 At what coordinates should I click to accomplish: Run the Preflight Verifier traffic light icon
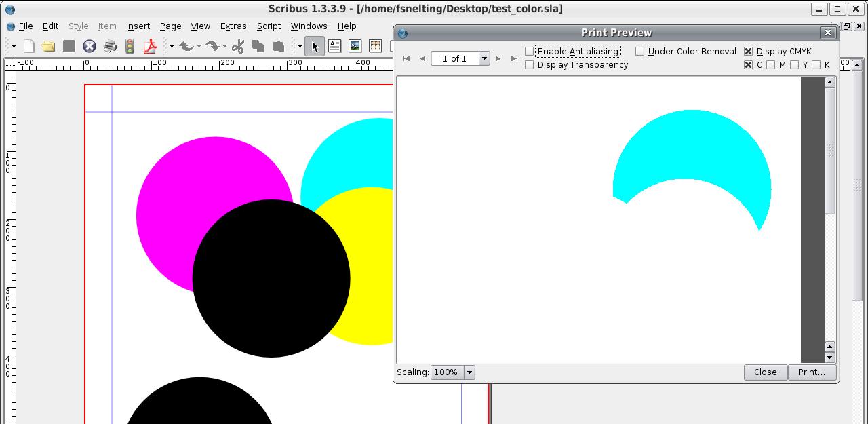click(130, 46)
